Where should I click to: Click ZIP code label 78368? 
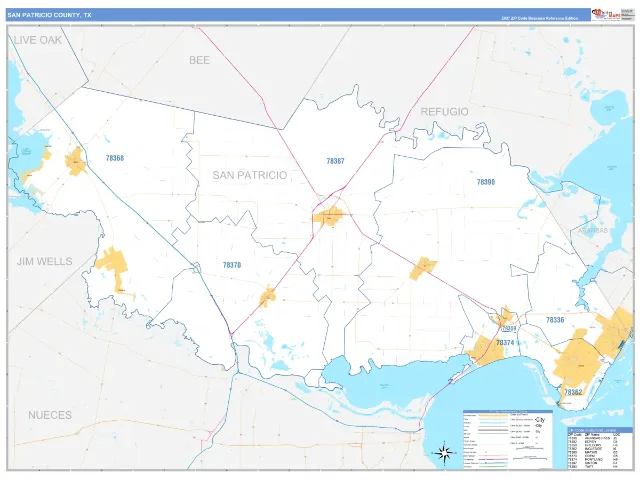point(115,158)
